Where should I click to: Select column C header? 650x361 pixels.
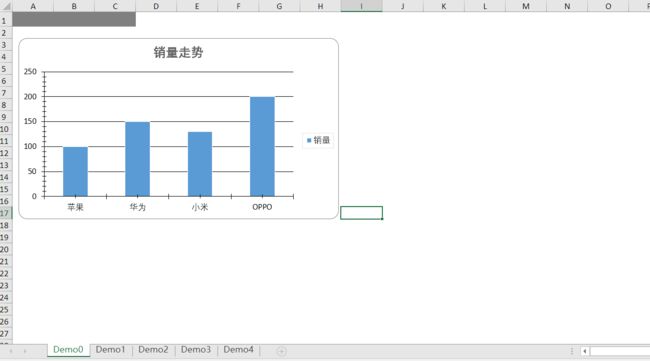click(x=115, y=6)
